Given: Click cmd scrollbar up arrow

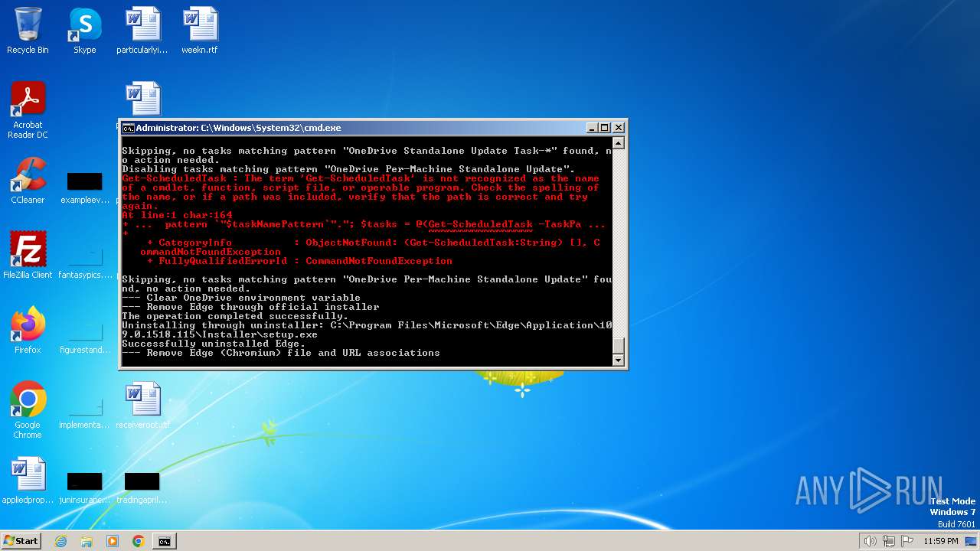Looking at the screenshot, I should 619,143.
